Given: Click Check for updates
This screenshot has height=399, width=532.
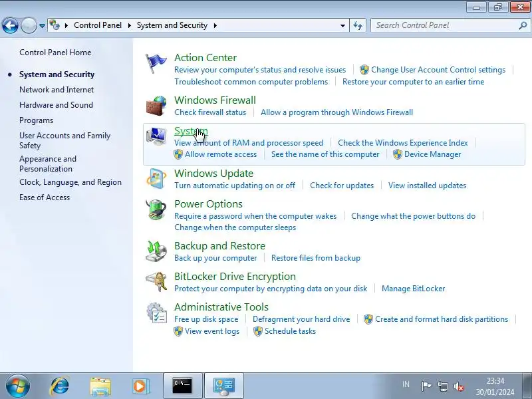Looking at the screenshot, I should (x=342, y=186).
